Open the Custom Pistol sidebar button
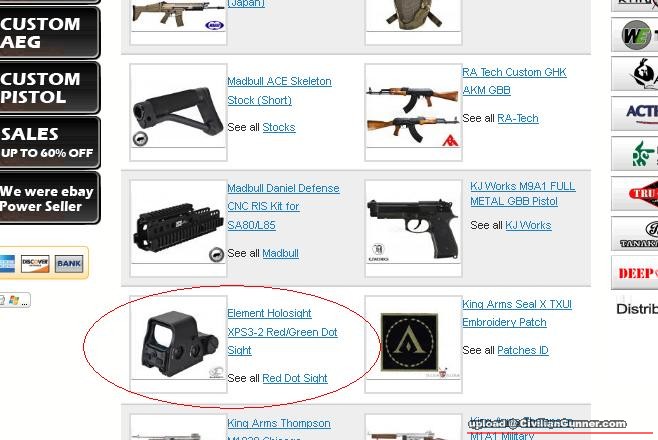 pos(50,88)
